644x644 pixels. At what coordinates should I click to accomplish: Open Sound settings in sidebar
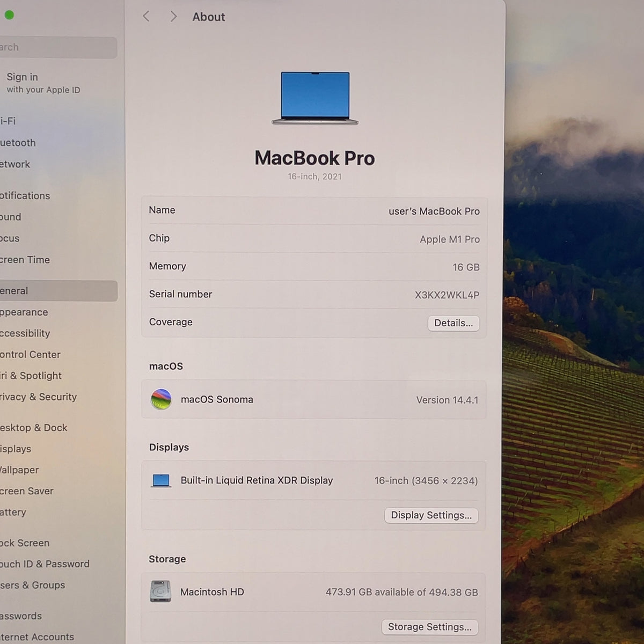coord(58,217)
